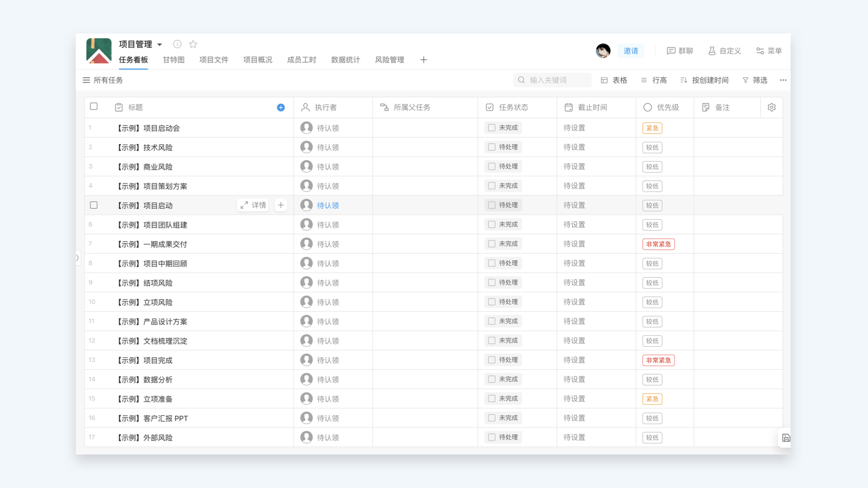The width and height of the screenshot is (868, 488).
Task: Star the project with the favorite icon
Action: pos(193,44)
